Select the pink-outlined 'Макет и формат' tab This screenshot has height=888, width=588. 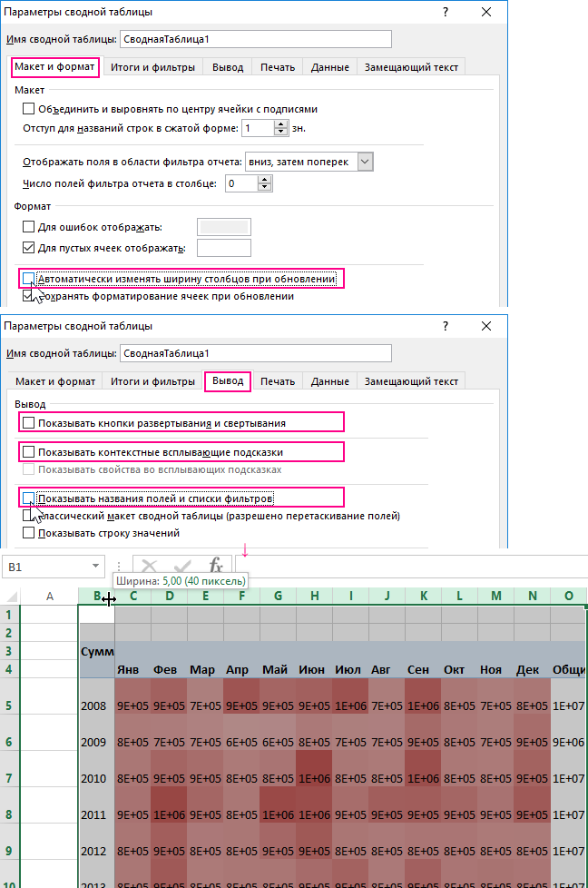click(54, 67)
